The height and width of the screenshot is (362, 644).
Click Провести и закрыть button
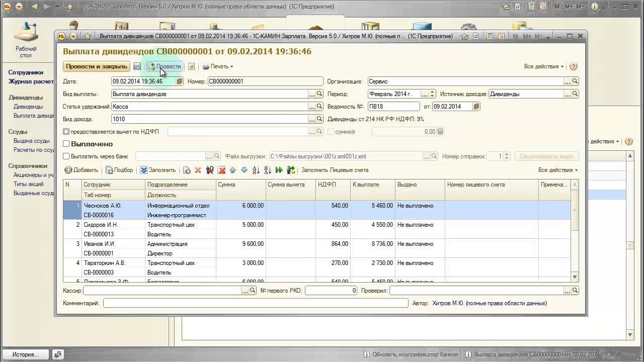coord(96,66)
